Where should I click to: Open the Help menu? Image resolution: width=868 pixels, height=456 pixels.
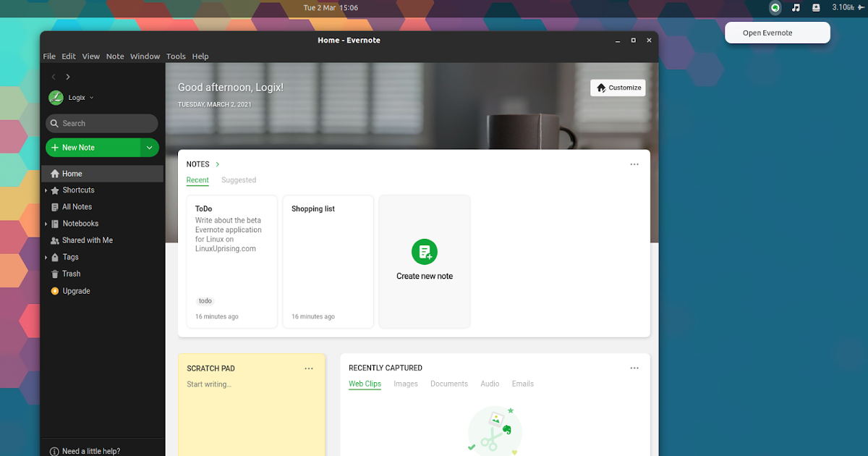[x=200, y=56]
